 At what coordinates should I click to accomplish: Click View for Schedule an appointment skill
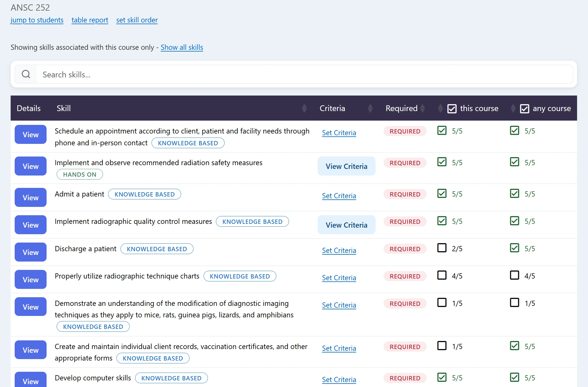30,134
